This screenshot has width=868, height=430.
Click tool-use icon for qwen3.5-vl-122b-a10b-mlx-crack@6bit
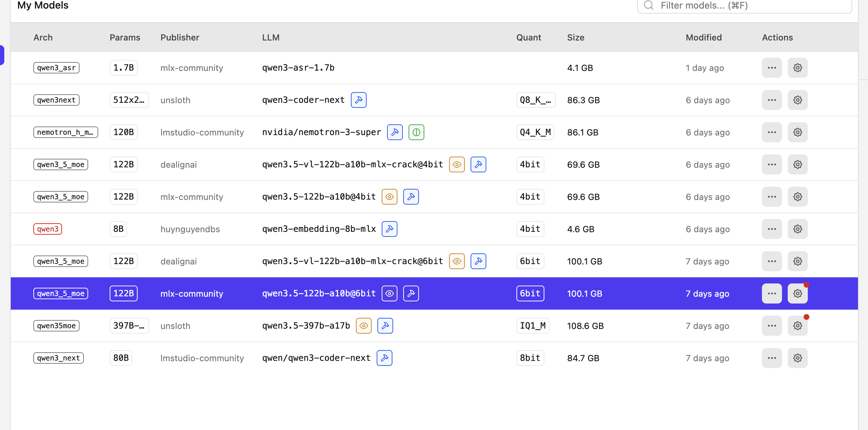(478, 261)
